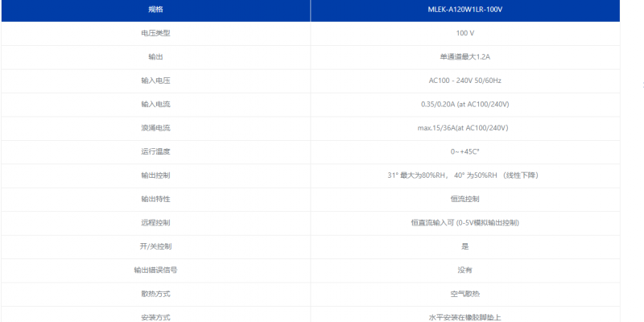644x322 pixels.
Task: Select the 空气散热 cooling method value
Action: tap(465, 294)
